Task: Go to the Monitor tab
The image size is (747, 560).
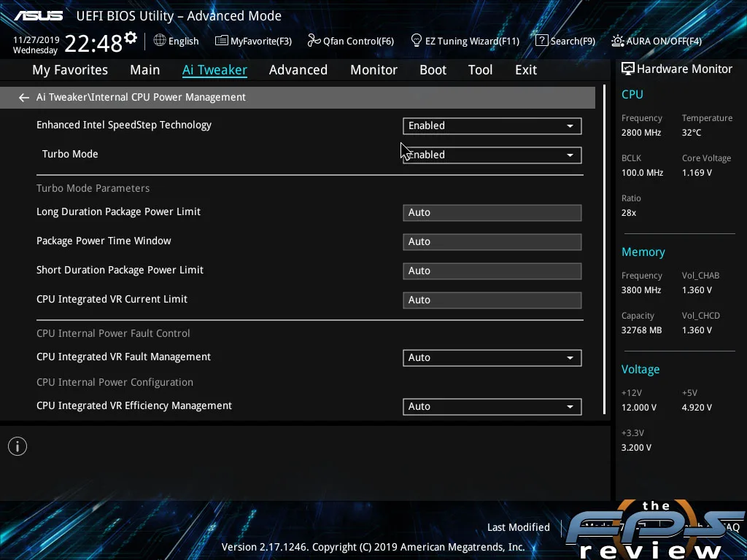Action: pyautogui.click(x=374, y=70)
